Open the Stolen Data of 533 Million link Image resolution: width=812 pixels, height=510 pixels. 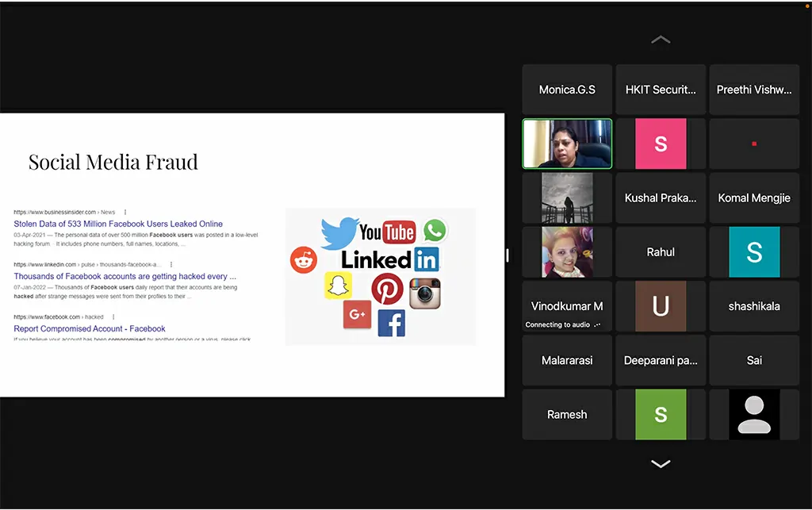click(118, 224)
